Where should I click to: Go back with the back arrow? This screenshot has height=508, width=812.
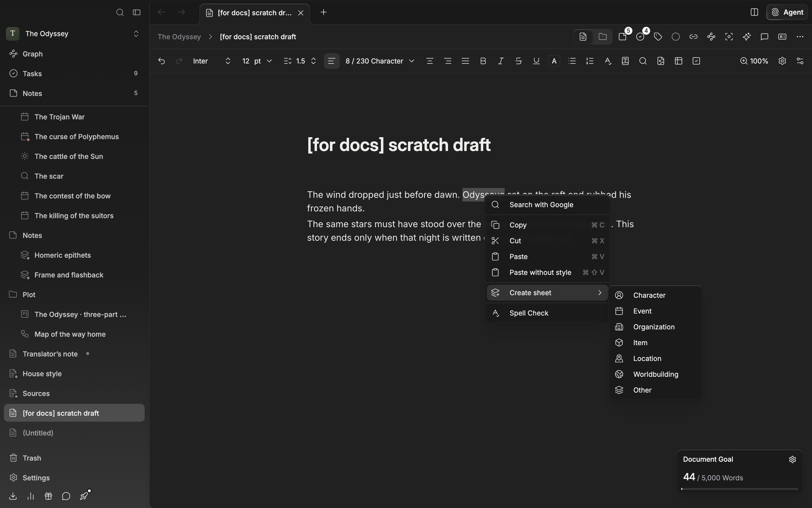[161, 12]
